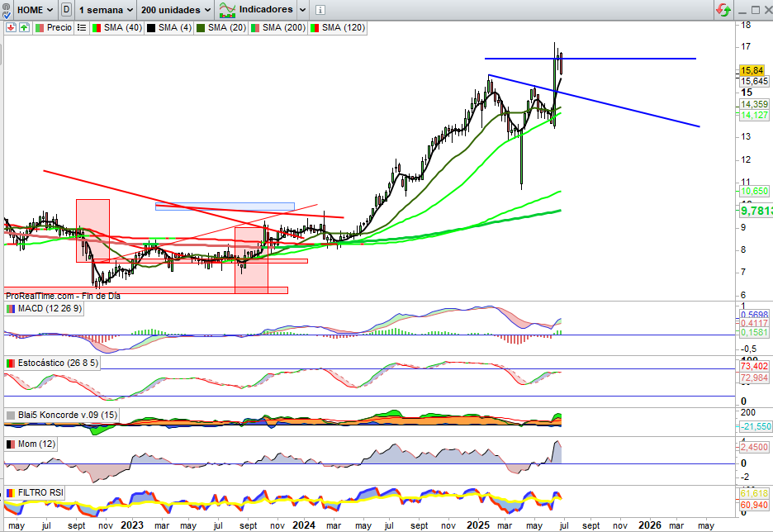
Task: Click the 2,4500 momentum value
Action: 754,447
